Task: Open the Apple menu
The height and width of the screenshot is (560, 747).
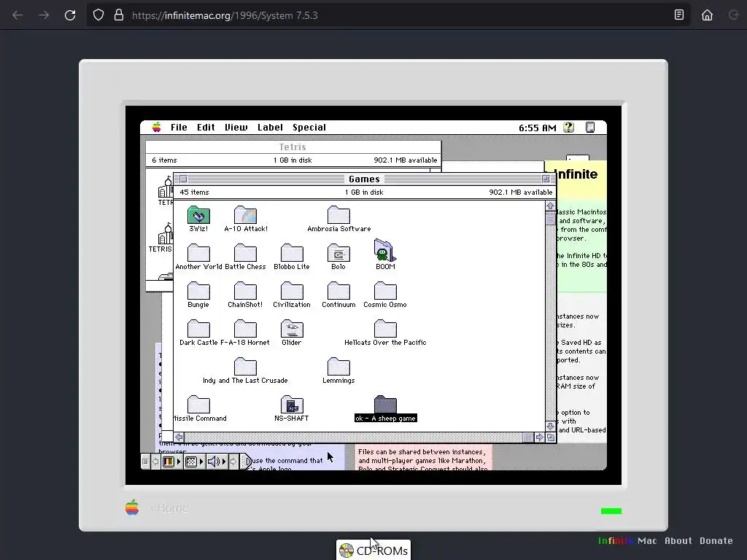Action: coord(156,127)
